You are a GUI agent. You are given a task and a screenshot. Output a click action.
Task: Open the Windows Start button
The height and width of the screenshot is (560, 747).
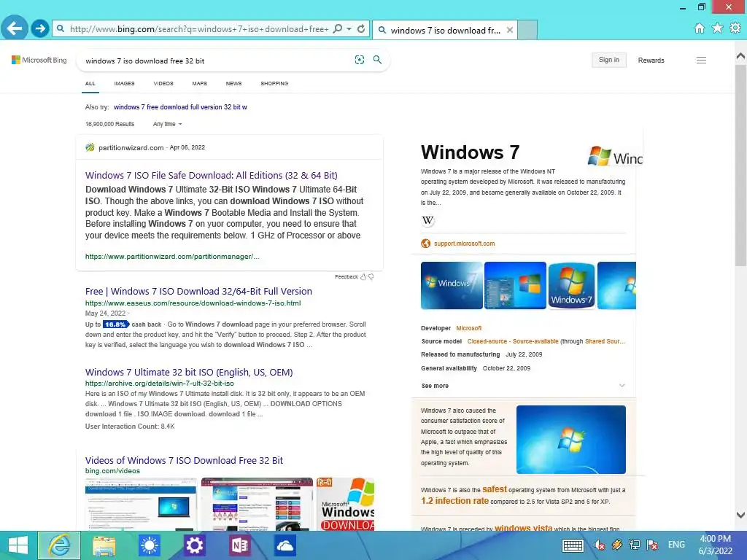tap(18, 545)
